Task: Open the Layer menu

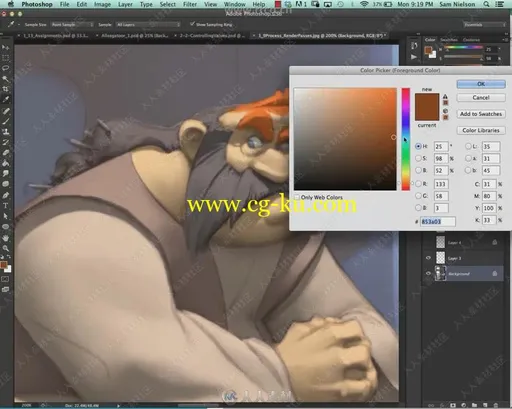Action: [x=125, y=4]
